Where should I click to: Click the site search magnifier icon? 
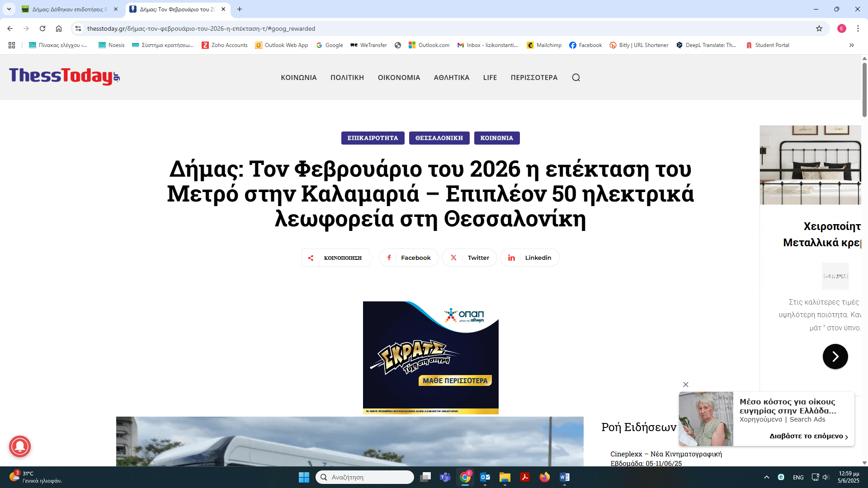tap(576, 77)
